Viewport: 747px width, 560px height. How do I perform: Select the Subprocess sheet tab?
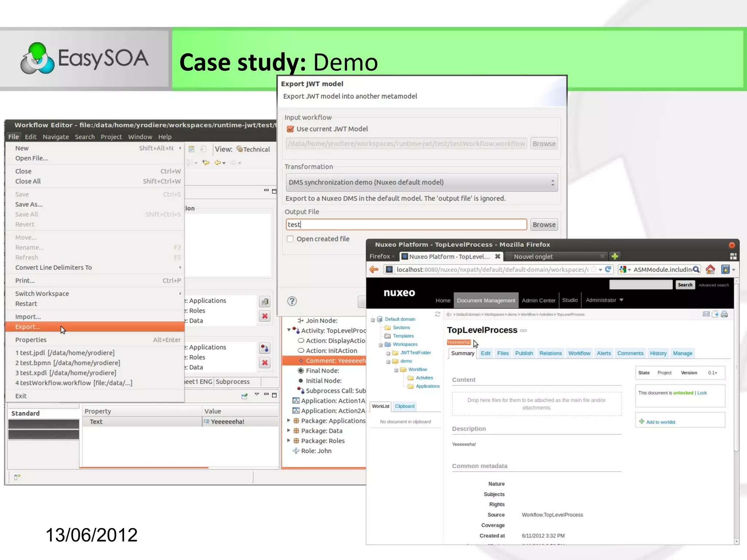[x=233, y=381]
